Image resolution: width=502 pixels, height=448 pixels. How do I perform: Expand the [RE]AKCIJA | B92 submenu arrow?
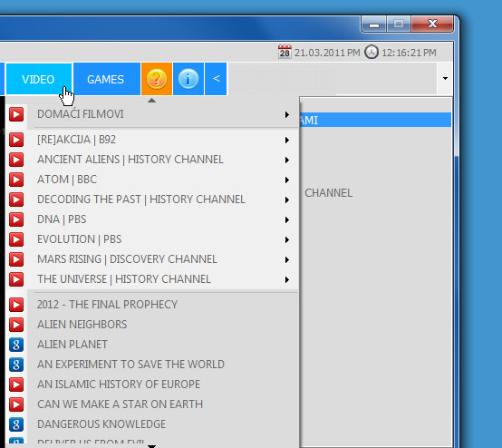click(287, 140)
